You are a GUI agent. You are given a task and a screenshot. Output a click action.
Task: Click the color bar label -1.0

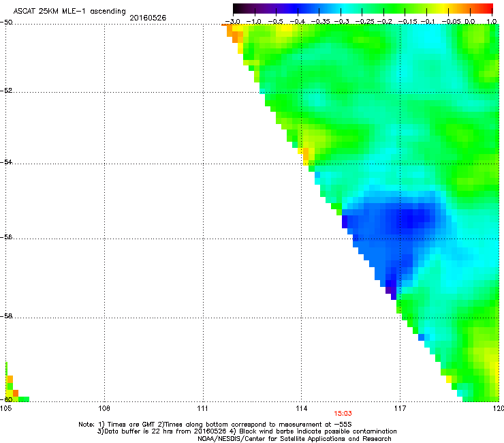(253, 21)
